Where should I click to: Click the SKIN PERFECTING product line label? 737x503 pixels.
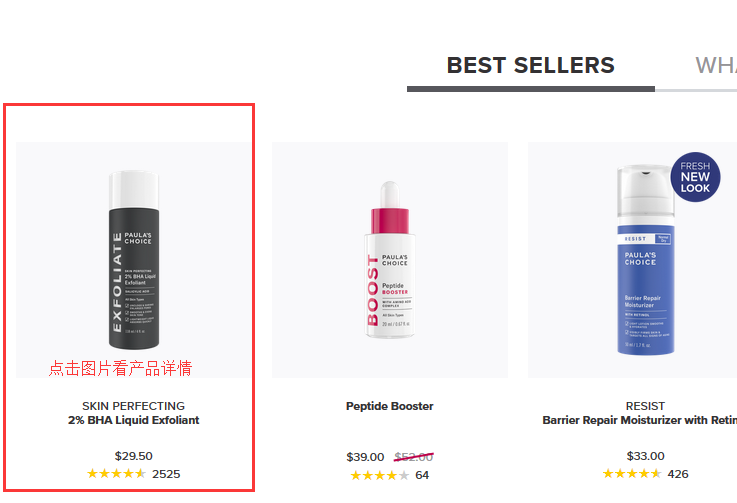[x=133, y=406]
